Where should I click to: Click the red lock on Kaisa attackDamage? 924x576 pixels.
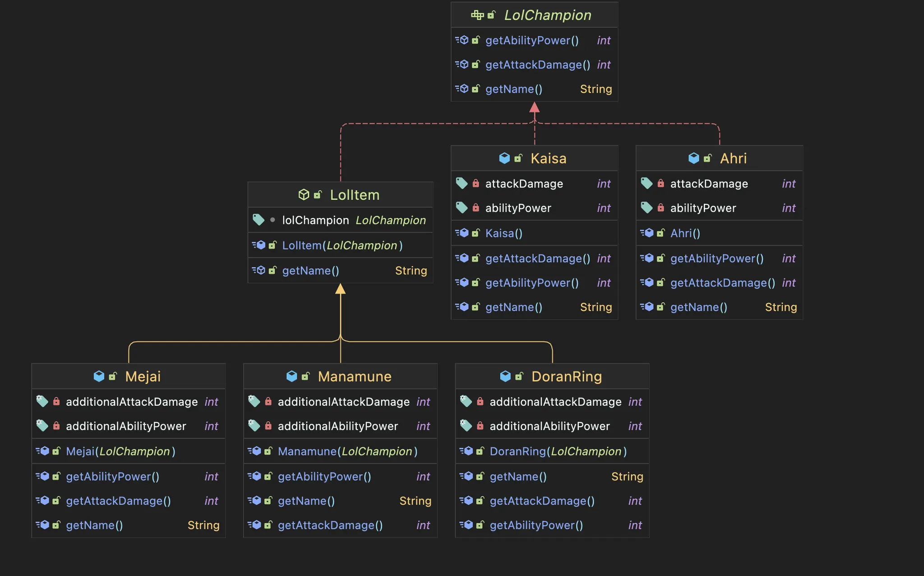pos(476,183)
